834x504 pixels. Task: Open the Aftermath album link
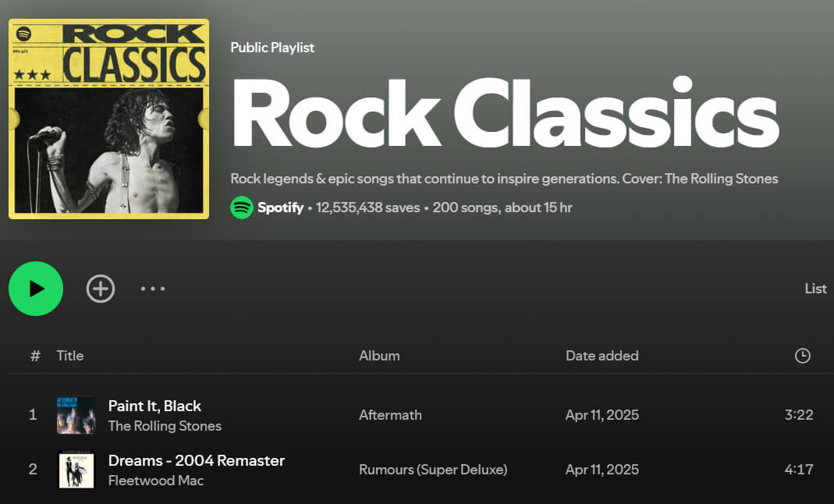point(390,415)
